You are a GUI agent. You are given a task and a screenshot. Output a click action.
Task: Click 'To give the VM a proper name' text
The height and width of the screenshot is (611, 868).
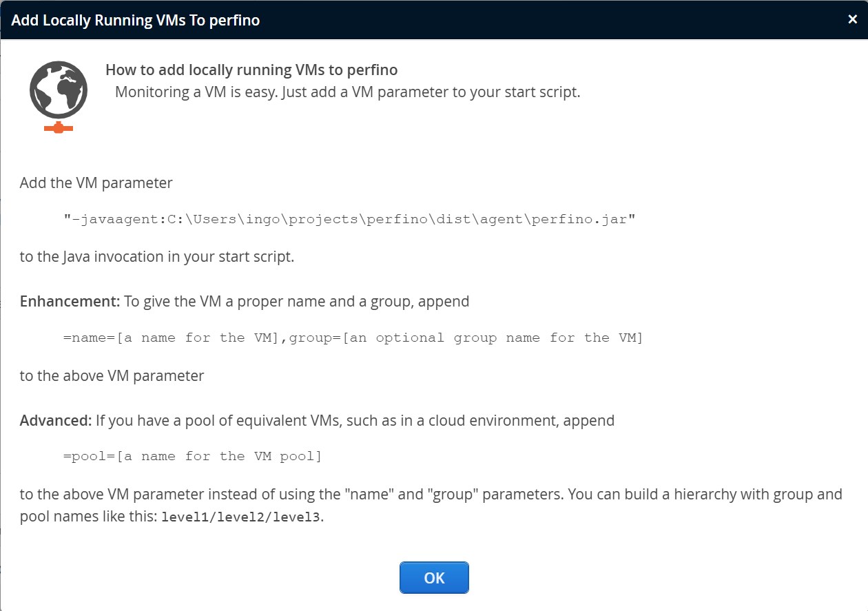pyautogui.click(x=296, y=302)
